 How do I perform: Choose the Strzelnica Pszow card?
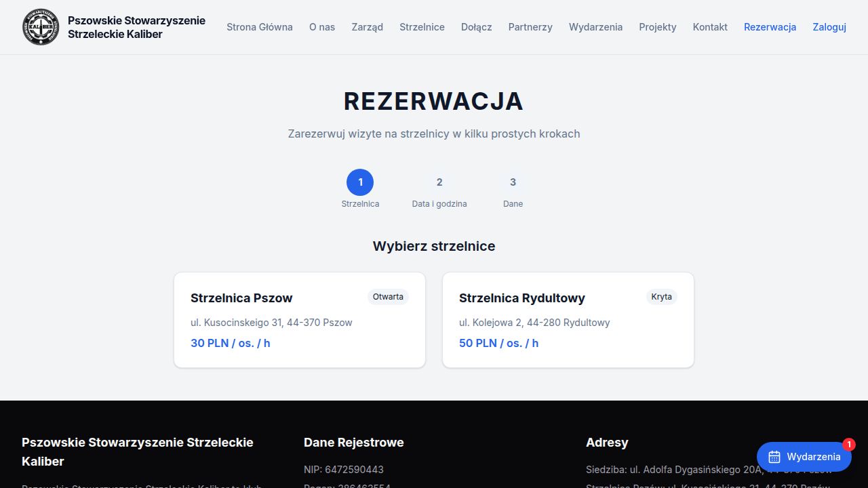pos(300,320)
